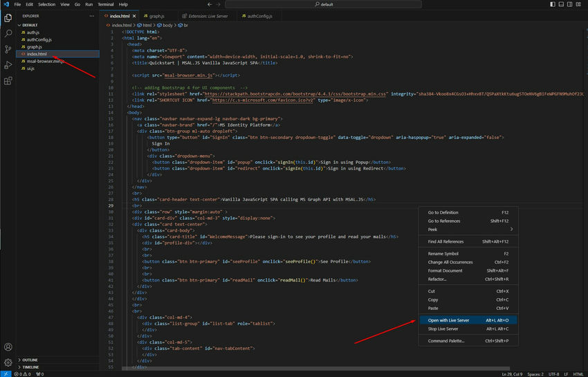Expand the TIMELINE section
The image size is (588, 377).
(x=30, y=367)
